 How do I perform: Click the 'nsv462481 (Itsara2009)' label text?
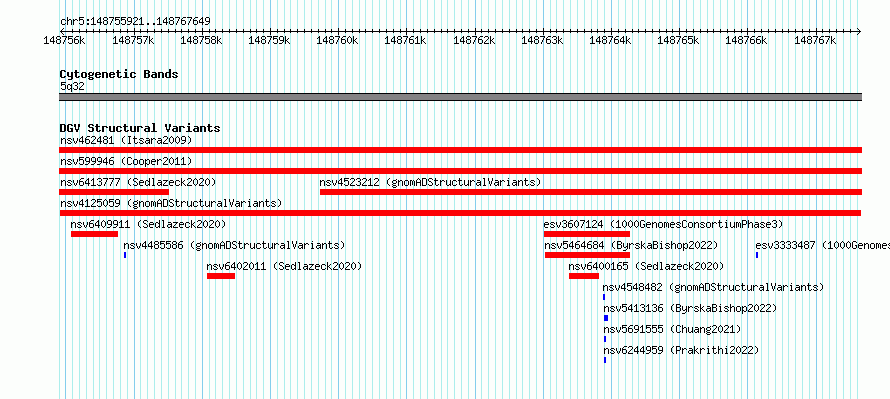coord(126,140)
